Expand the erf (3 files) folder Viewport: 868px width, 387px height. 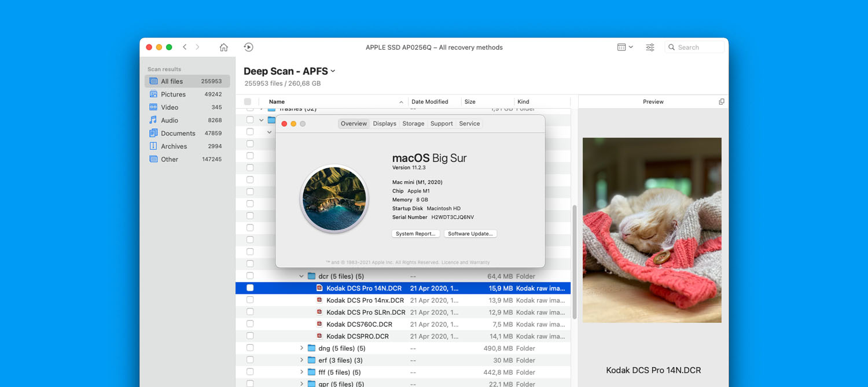point(301,360)
